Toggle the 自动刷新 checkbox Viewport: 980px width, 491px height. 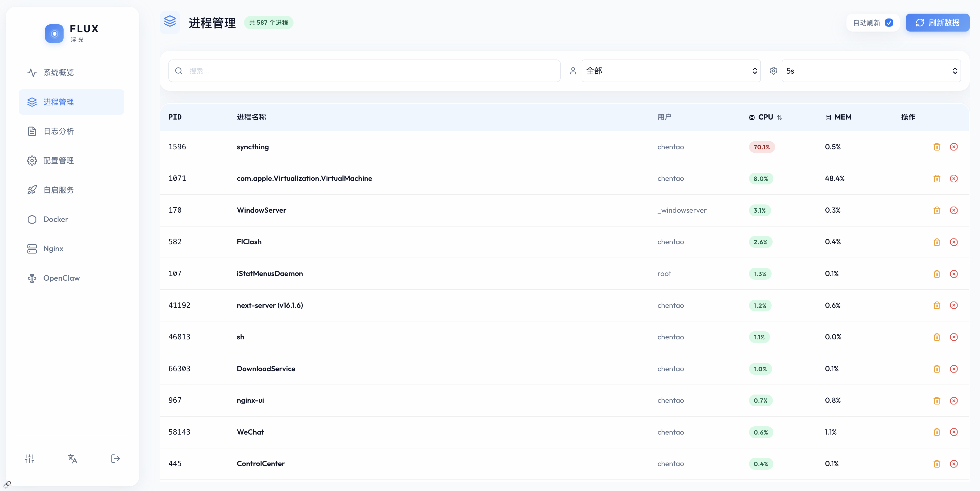pyautogui.click(x=889, y=23)
